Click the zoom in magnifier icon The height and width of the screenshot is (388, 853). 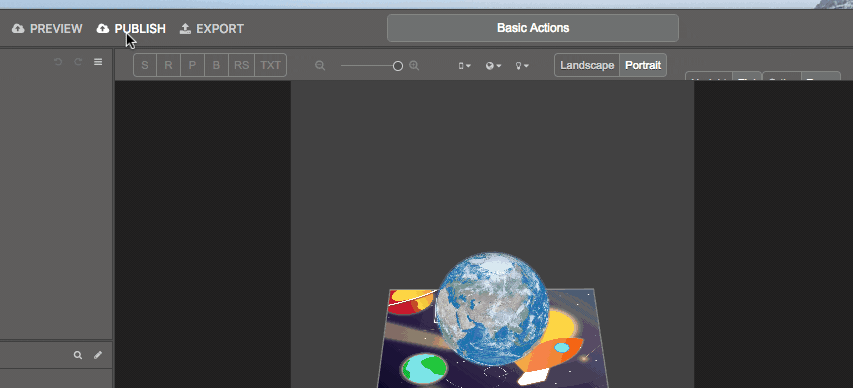[x=414, y=66]
